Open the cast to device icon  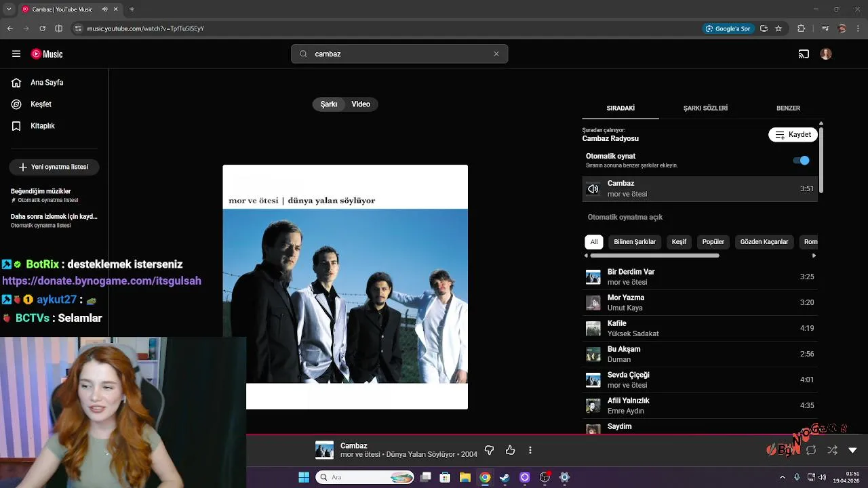pos(804,54)
